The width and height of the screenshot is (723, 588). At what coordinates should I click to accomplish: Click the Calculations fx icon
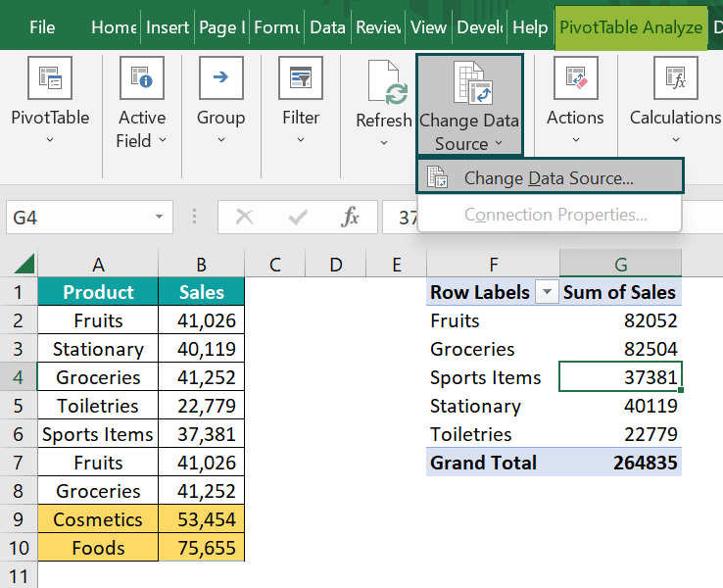tap(676, 78)
